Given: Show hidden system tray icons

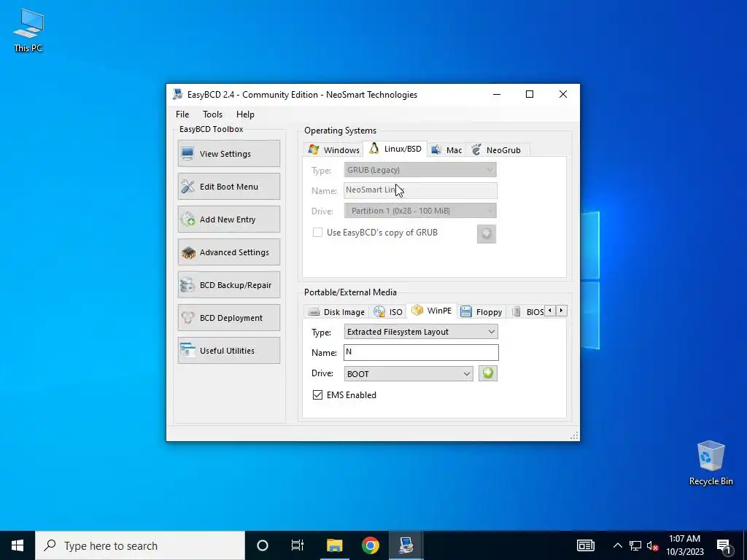Looking at the screenshot, I should 617,545.
